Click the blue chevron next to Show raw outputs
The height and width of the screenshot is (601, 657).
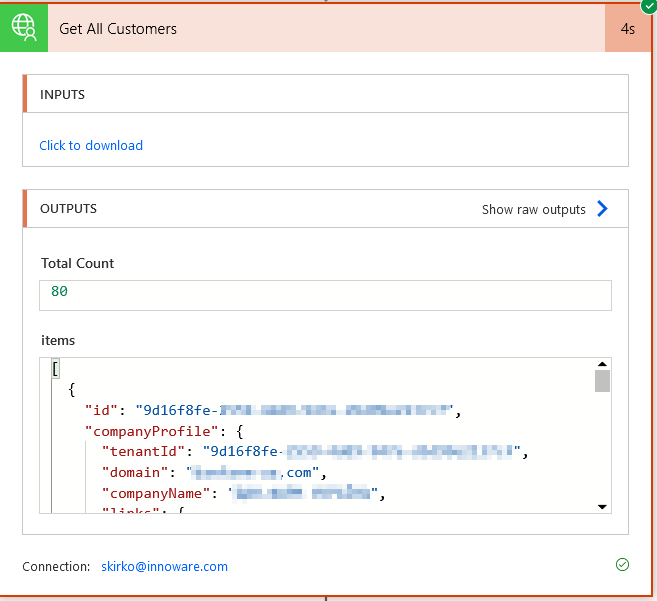pyautogui.click(x=603, y=208)
